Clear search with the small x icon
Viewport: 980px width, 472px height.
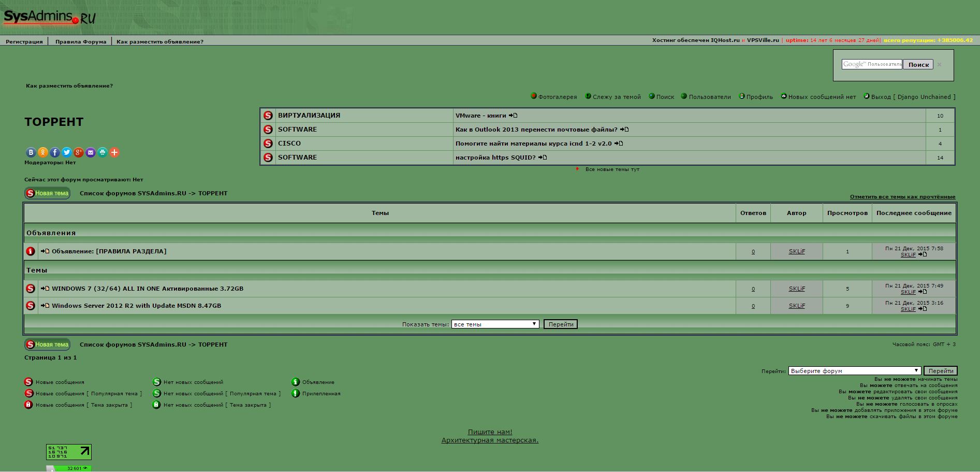point(939,65)
